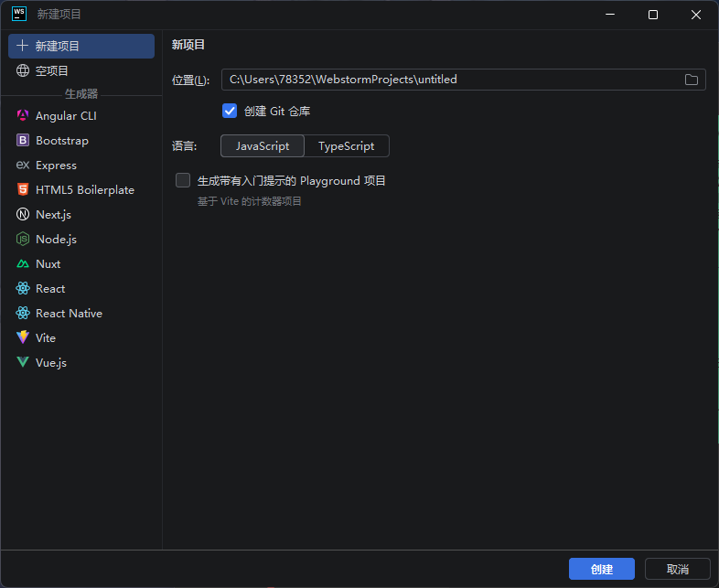Select the Node.js generator label
Screen dimensions: 719x588
tap(56, 240)
